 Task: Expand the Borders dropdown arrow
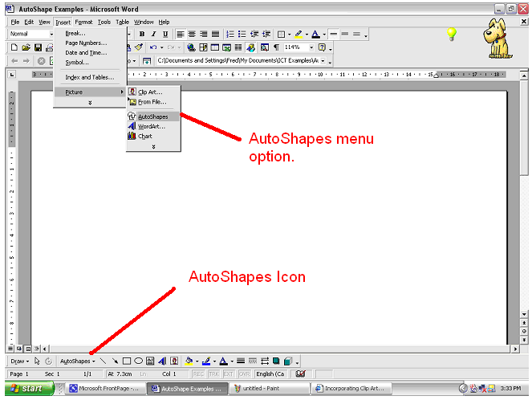click(290, 35)
